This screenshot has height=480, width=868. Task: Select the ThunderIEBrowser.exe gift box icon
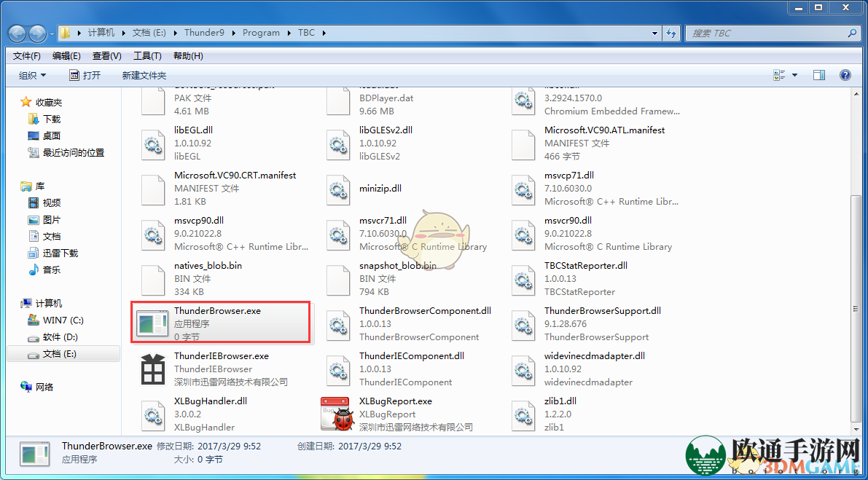click(152, 369)
